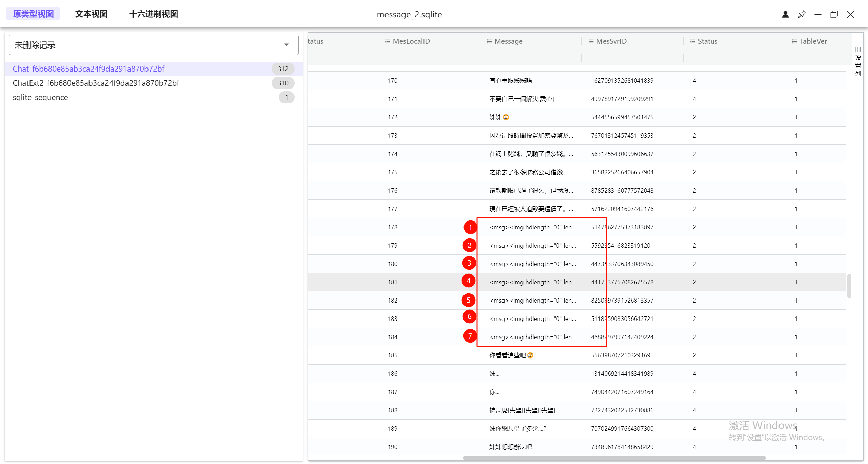Select the sqlite_sequence table entry
This screenshot has height=464, width=868.
40,97
